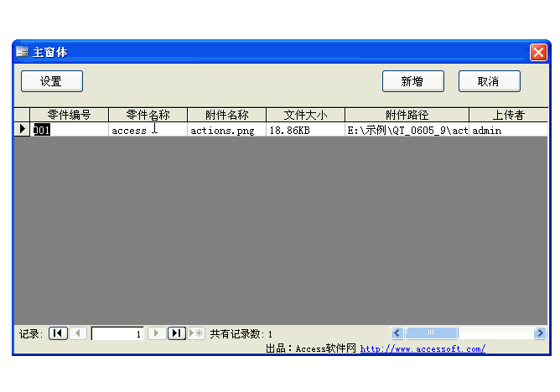Select the 18.86KB file size cell
The width and height of the screenshot is (560, 392).
[x=305, y=130]
